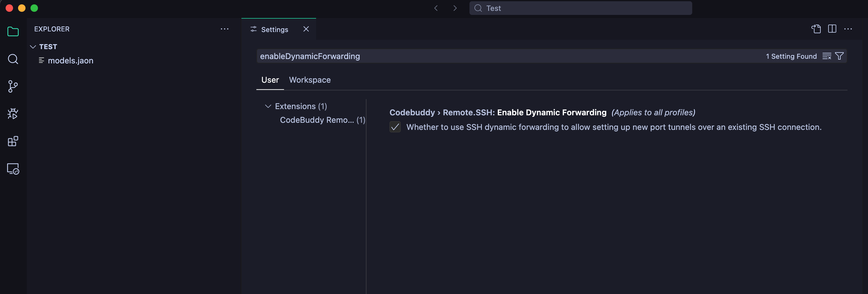Open the Source Control view

coord(13,86)
